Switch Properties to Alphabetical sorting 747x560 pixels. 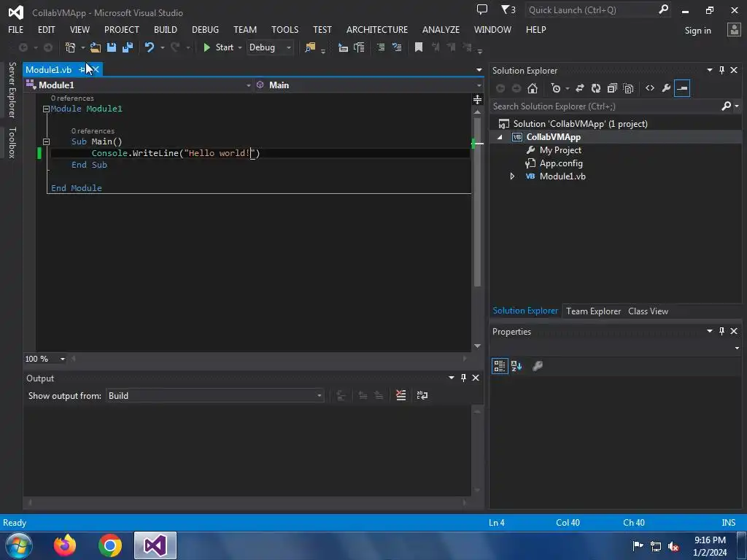(x=516, y=366)
